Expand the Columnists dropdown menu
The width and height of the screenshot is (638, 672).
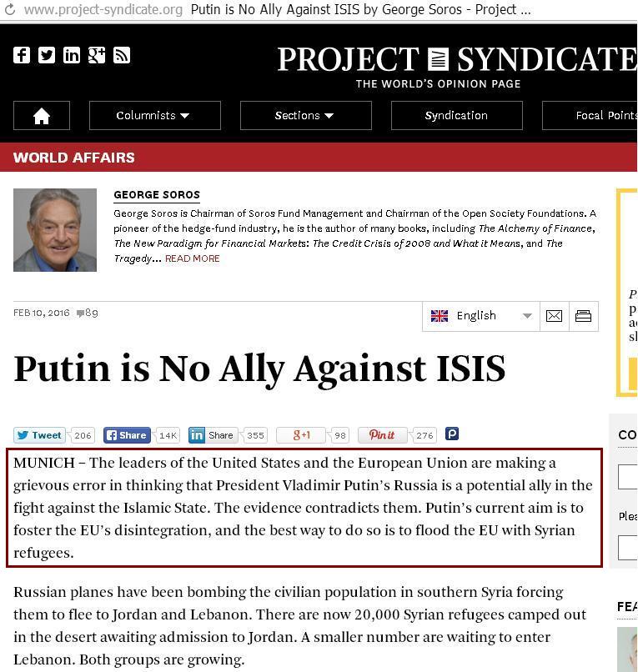pos(154,116)
